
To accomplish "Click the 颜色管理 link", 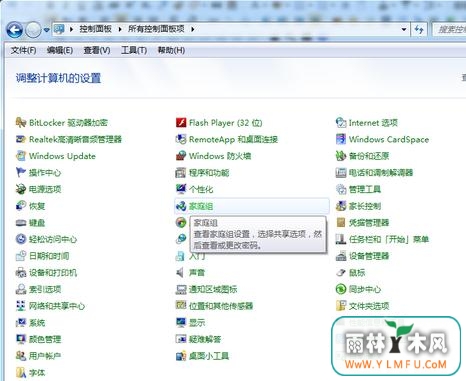I will (45, 339).
